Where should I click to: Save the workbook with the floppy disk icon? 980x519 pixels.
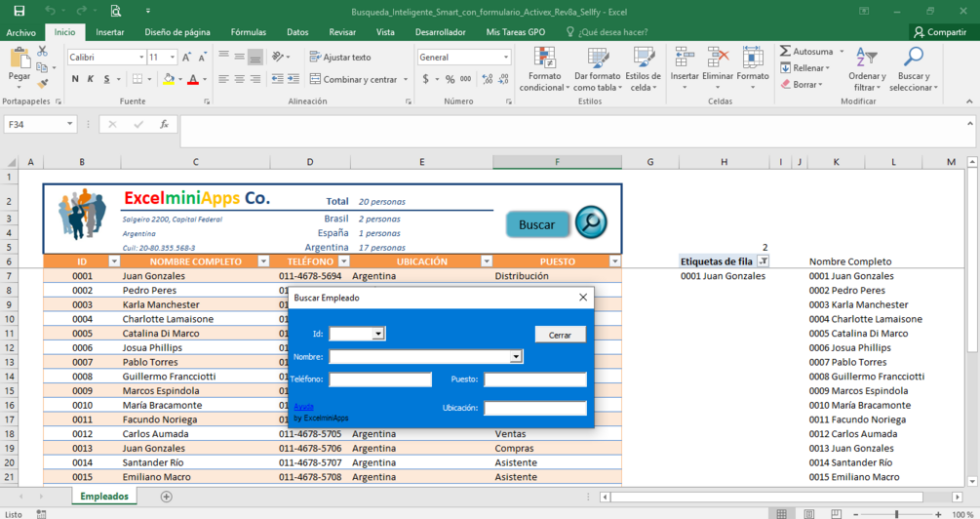[x=20, y=11]
